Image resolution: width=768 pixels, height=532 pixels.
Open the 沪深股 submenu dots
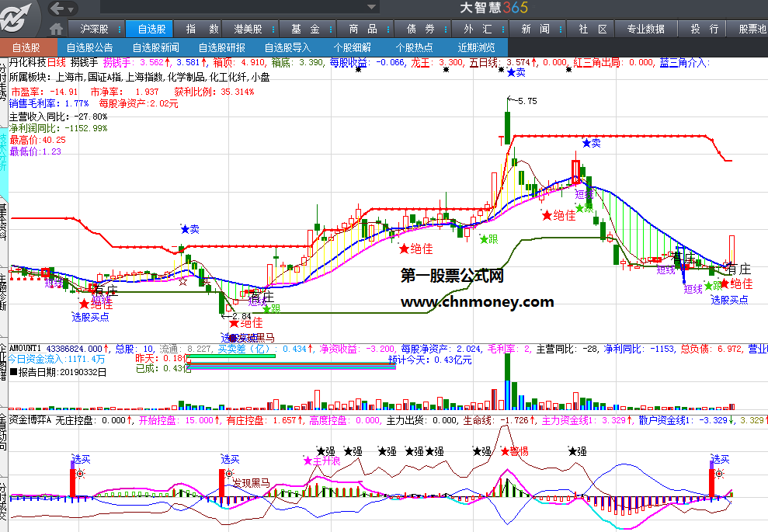coord(120,30)
